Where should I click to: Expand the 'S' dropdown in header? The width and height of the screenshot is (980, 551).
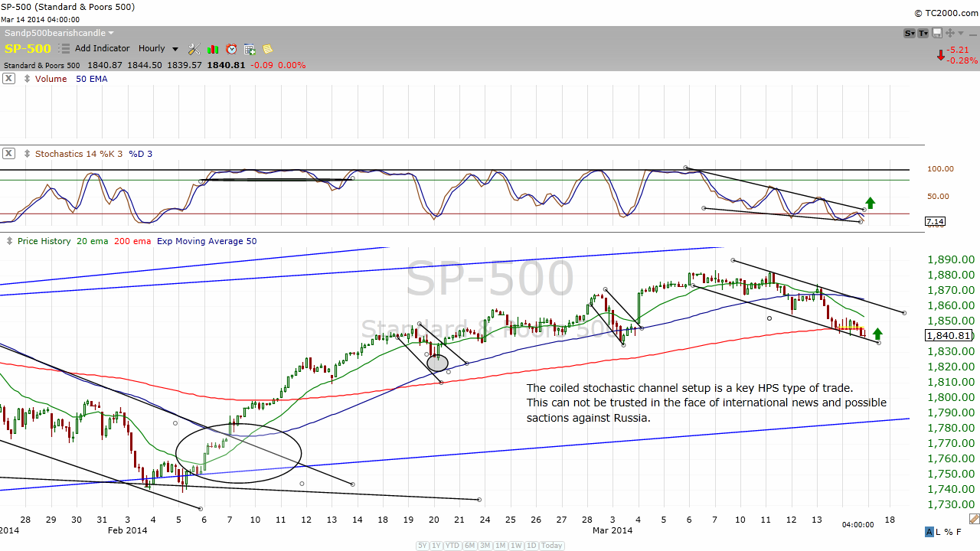click(x=910, y=33)
